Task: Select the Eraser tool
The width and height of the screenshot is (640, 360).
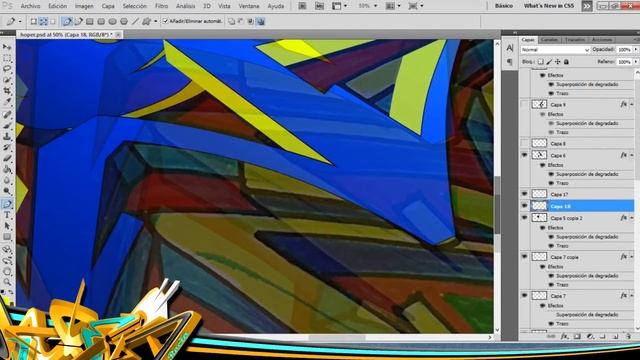Action: [x=7, y=158]
